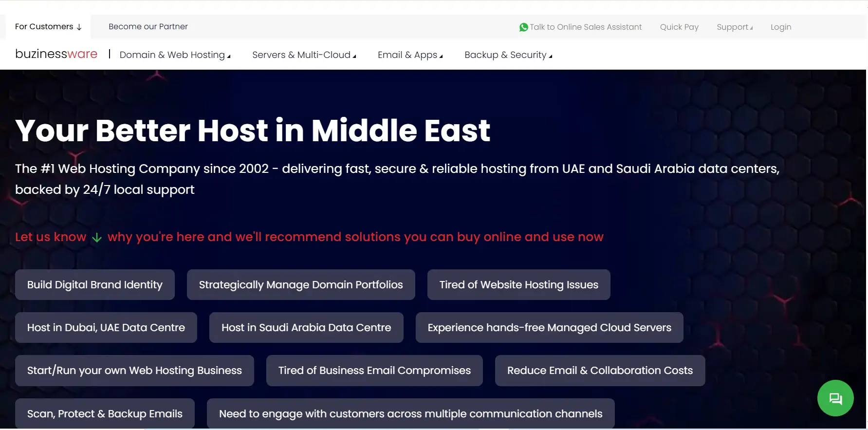Click the red Let us know text
868x430 pixels.
51,237
